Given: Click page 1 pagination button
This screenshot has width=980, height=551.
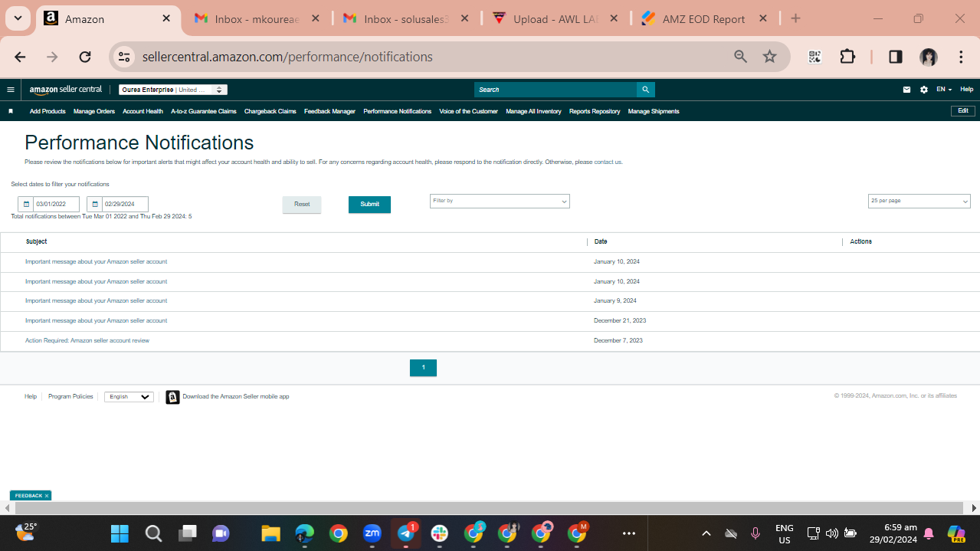Looking at the screenshot, I should pyautogui.click(x=423, y=368).
